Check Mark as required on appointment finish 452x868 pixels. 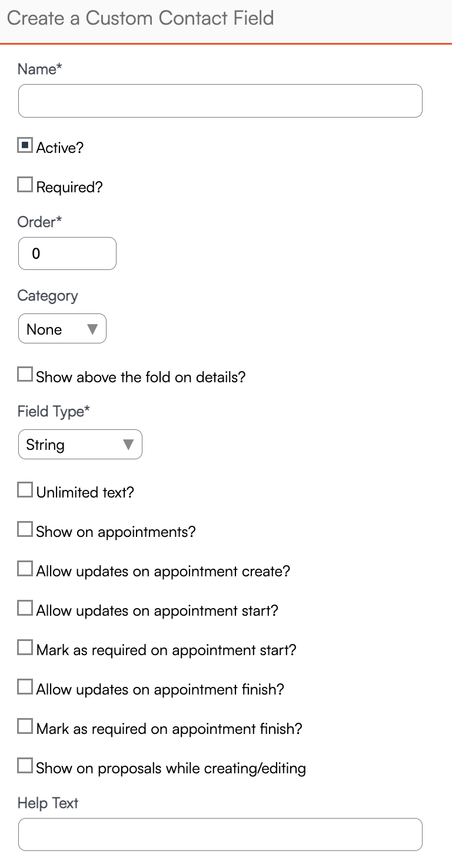coord(25,727)
